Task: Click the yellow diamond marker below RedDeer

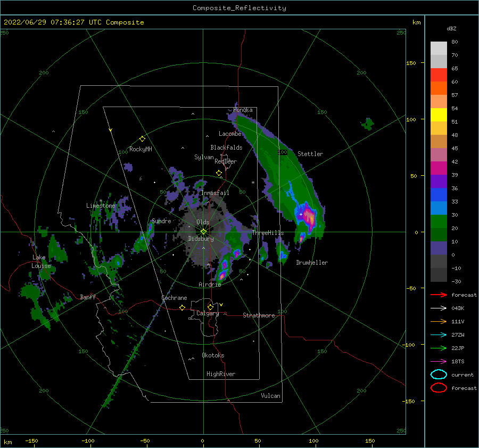Action: coord(219,173)
